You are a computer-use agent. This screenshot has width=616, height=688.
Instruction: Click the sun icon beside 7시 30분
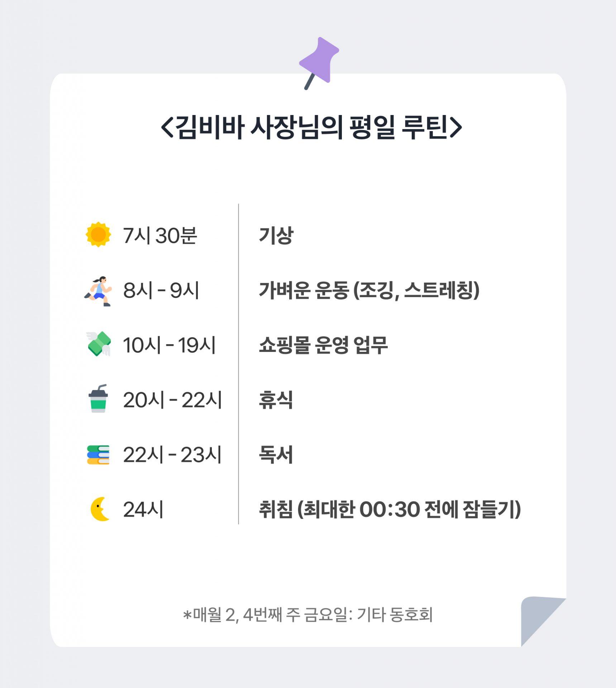tap(98, 235)
